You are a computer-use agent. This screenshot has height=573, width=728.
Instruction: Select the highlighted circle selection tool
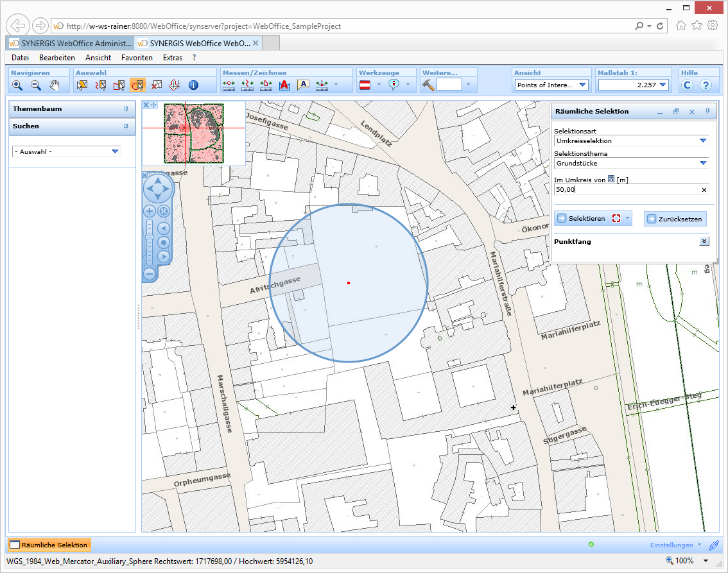(137, 85)
